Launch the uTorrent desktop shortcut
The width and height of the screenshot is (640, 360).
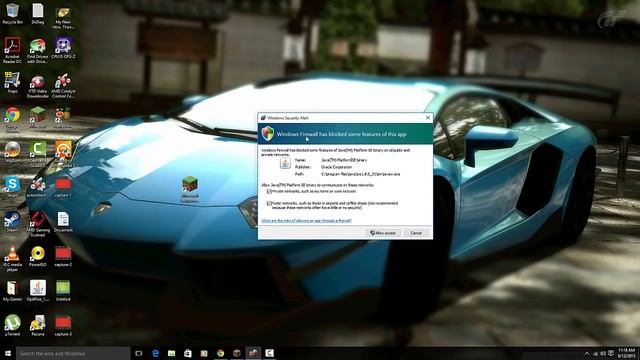coord(12,326)
